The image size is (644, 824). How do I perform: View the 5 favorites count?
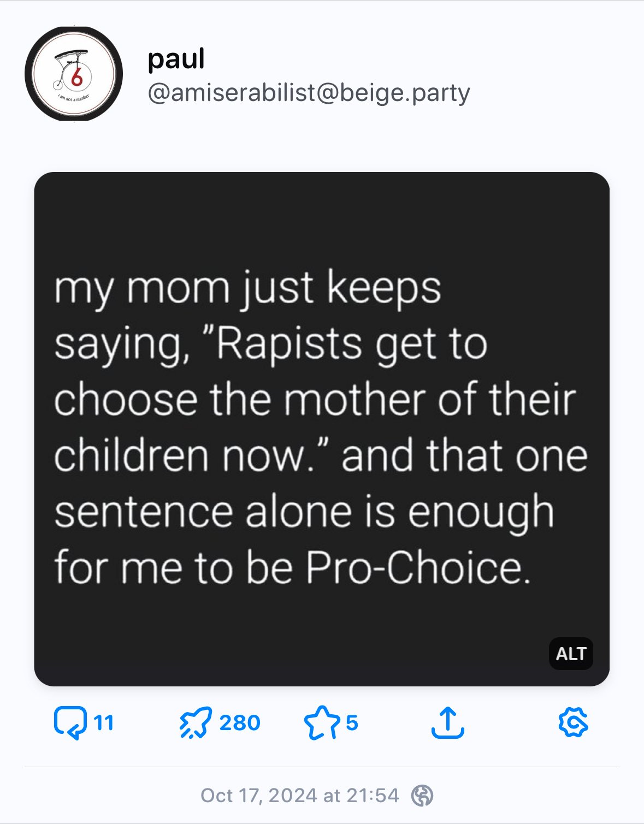352,722
